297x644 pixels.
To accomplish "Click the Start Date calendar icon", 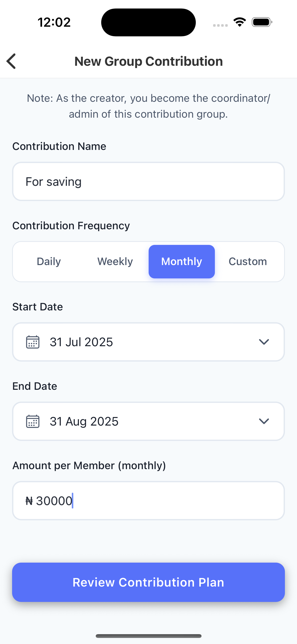I will (x=33, y=342).
